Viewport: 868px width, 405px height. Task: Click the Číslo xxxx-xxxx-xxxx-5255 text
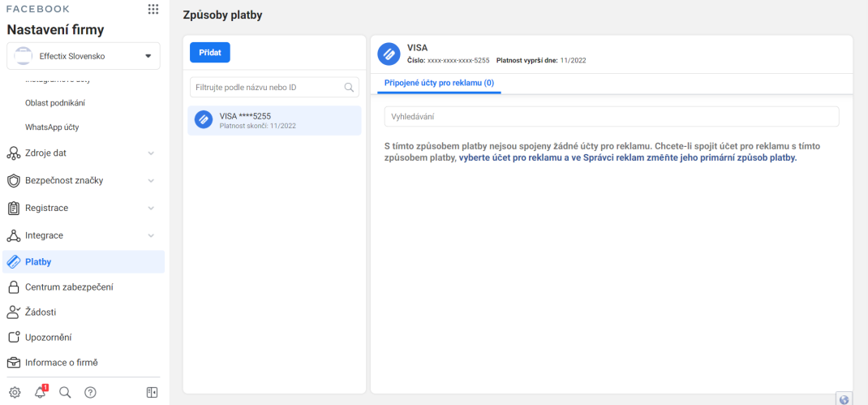pos(448,60)
